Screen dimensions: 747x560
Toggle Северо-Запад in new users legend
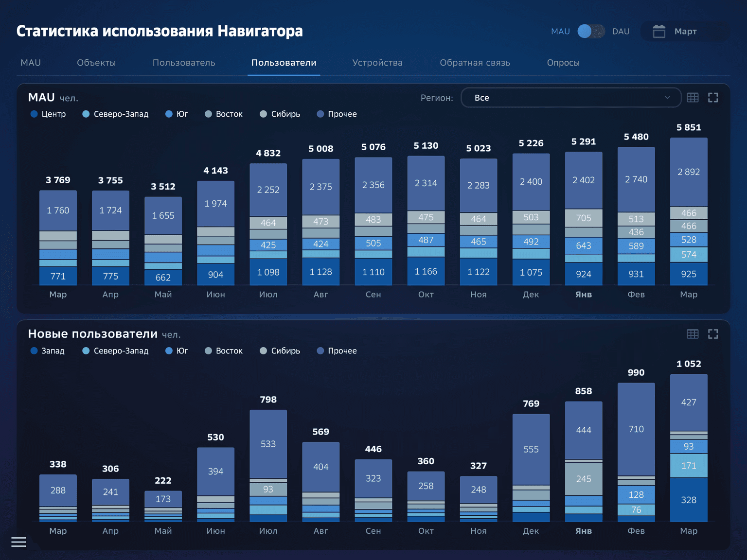(x=115, y=351)
